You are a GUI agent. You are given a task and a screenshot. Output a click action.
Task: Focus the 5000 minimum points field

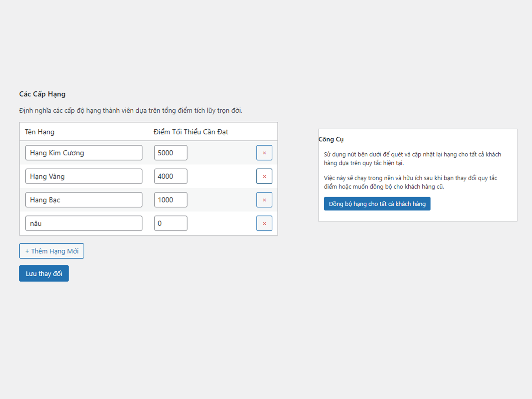171,153
